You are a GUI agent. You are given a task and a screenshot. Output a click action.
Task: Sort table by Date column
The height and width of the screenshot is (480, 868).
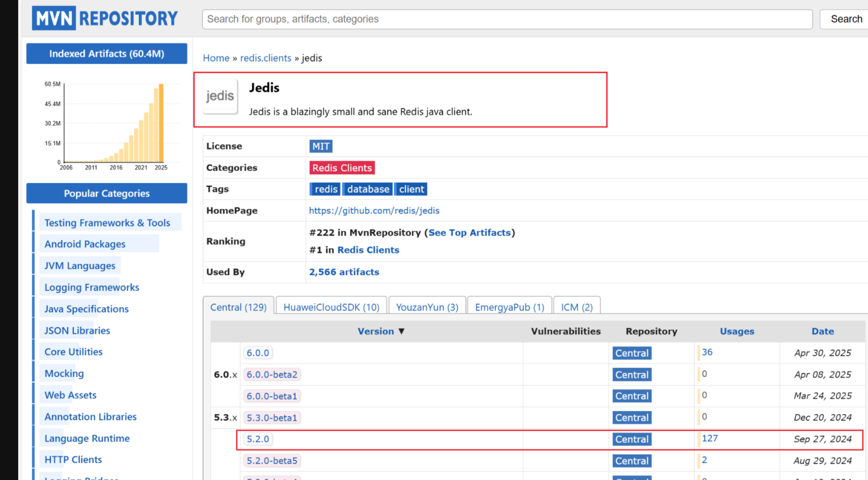pos(823,331)
